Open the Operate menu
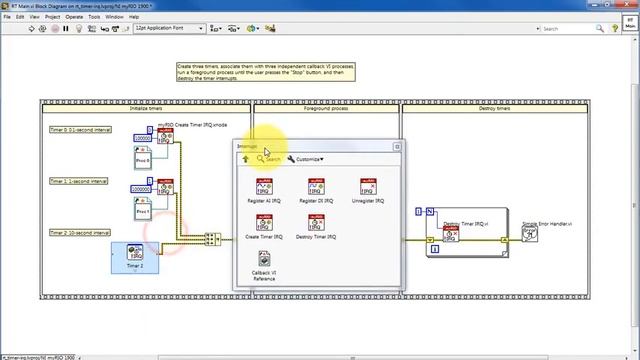 (74, 17)
